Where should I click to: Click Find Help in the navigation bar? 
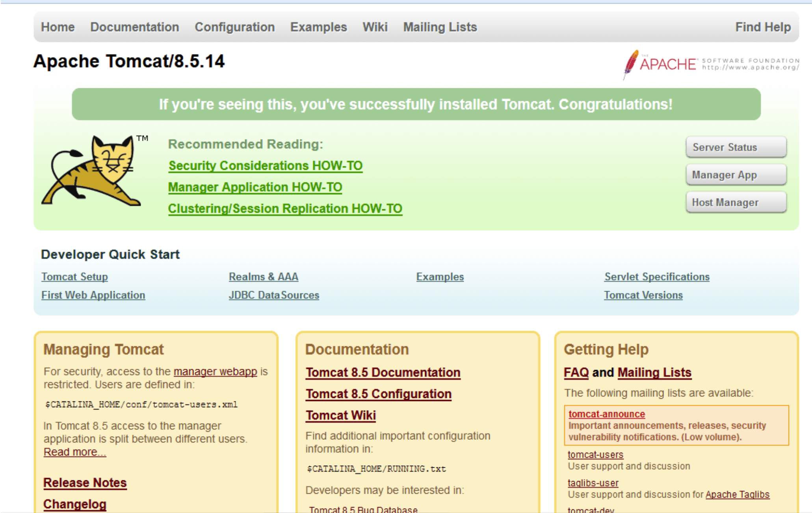(x=763, y=27)
